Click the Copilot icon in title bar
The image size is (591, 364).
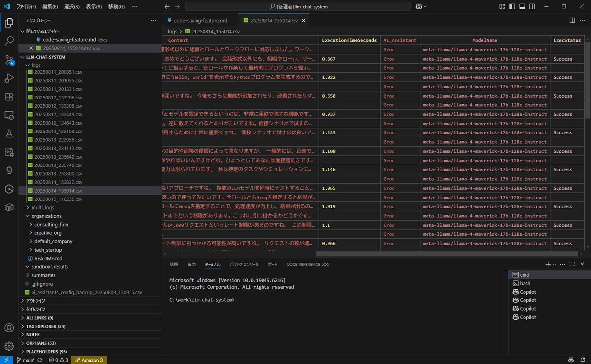pos(418,6)
